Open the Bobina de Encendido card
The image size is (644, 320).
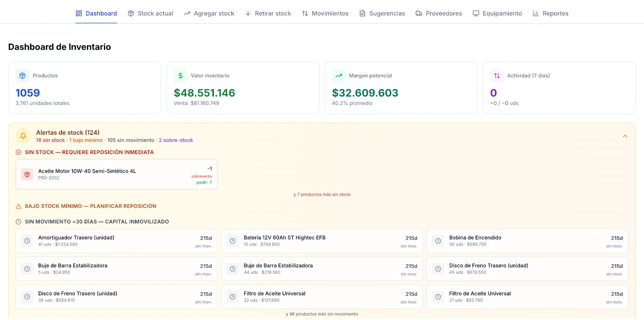point(527,241)
